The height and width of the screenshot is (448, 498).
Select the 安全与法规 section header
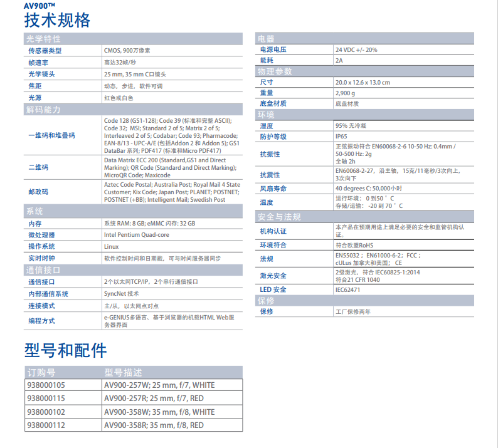(x=279, y=217)
